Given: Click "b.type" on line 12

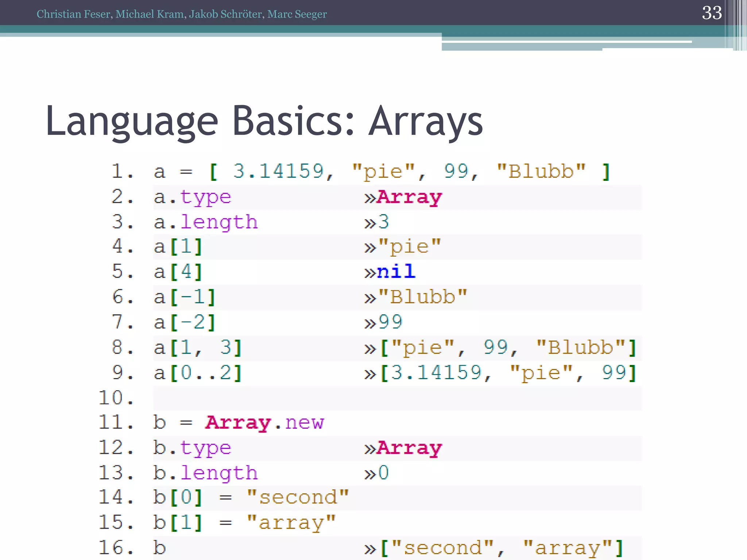Looking at the screenshot, I should click(192, 448).
